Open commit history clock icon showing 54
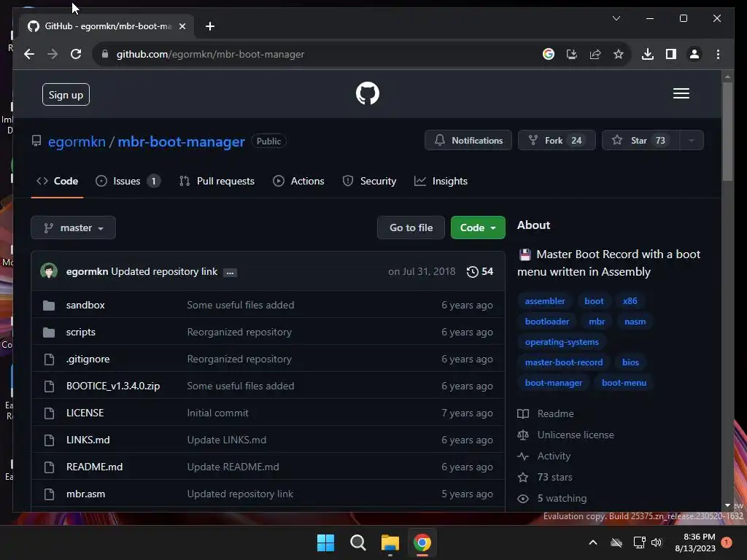 (479, 271)
